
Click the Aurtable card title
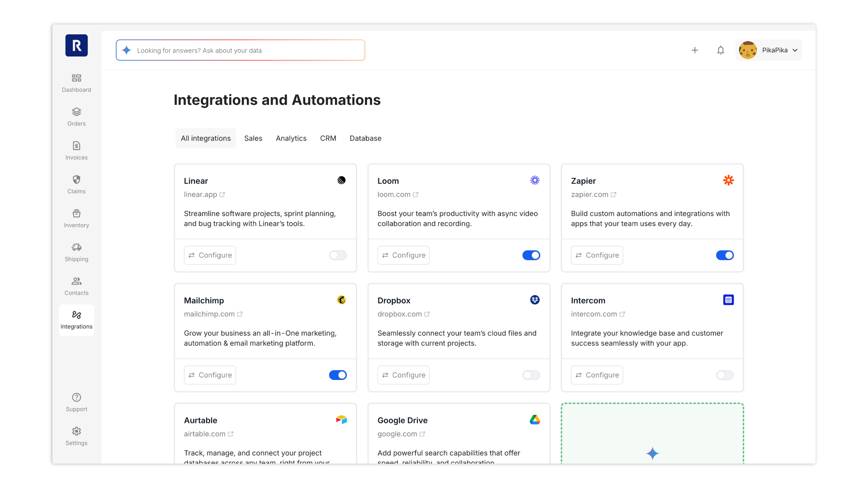click(x=201, y=420)
